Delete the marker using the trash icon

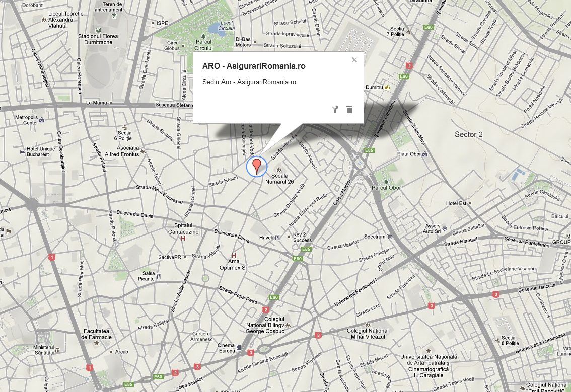349,109
